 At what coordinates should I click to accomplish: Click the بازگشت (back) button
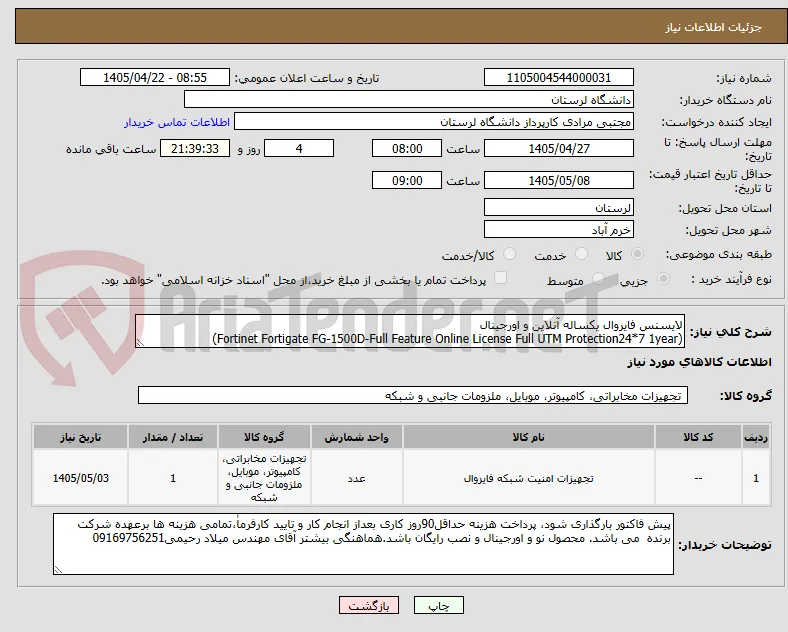[369, 605]
